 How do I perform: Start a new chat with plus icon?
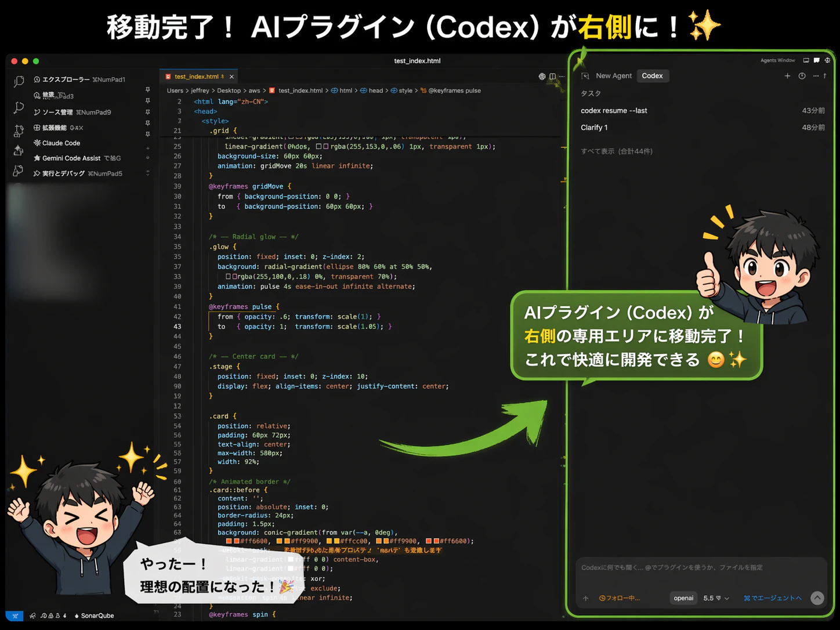[787, 76]
